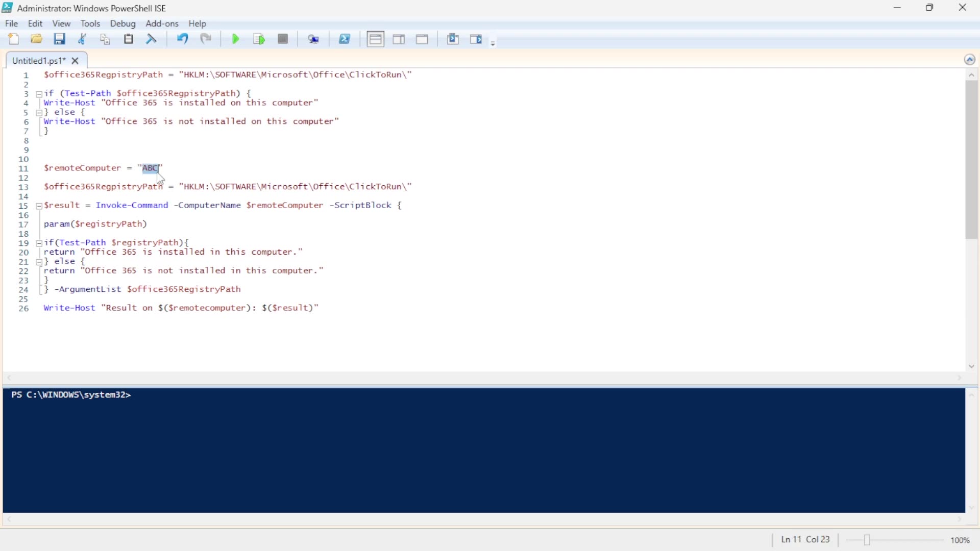Open a New Remote PowerShell Tab

[314, 39]
